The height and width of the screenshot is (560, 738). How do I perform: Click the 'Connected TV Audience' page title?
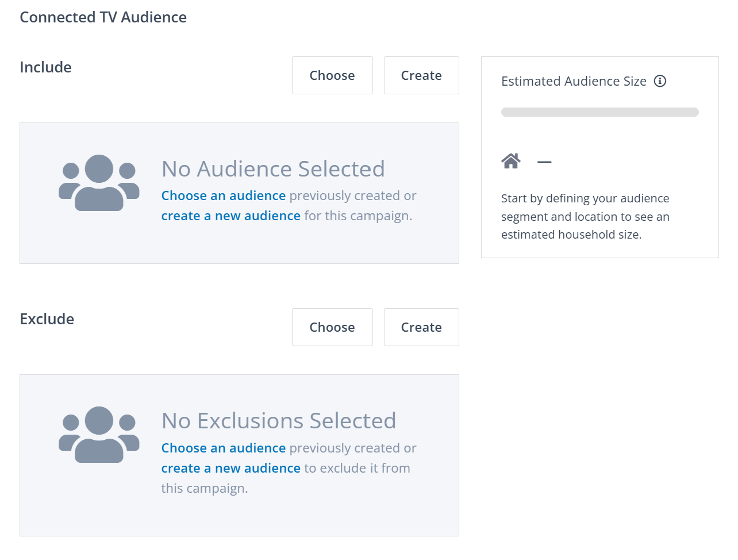point(103,17)
